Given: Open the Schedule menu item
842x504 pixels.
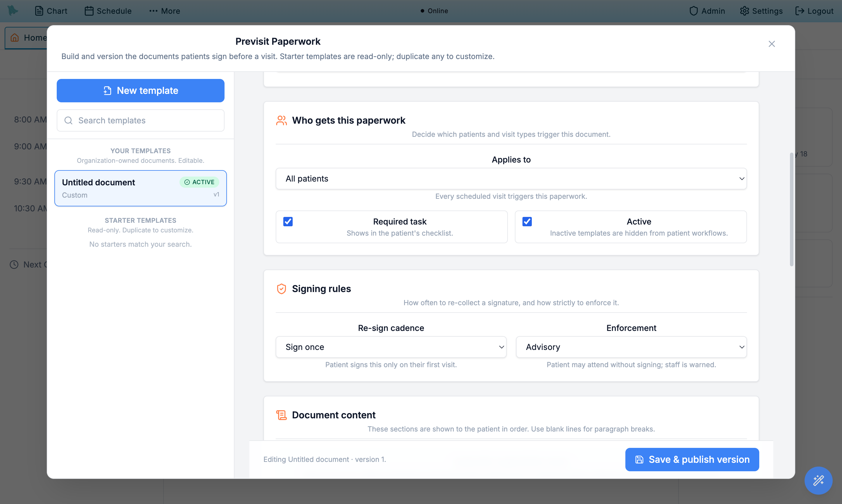Looking at the screenshot, I should pos(108,11).
